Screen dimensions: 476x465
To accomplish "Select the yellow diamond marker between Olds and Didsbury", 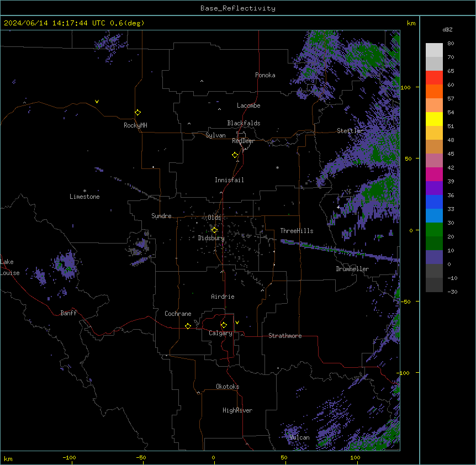I will 214,230.
